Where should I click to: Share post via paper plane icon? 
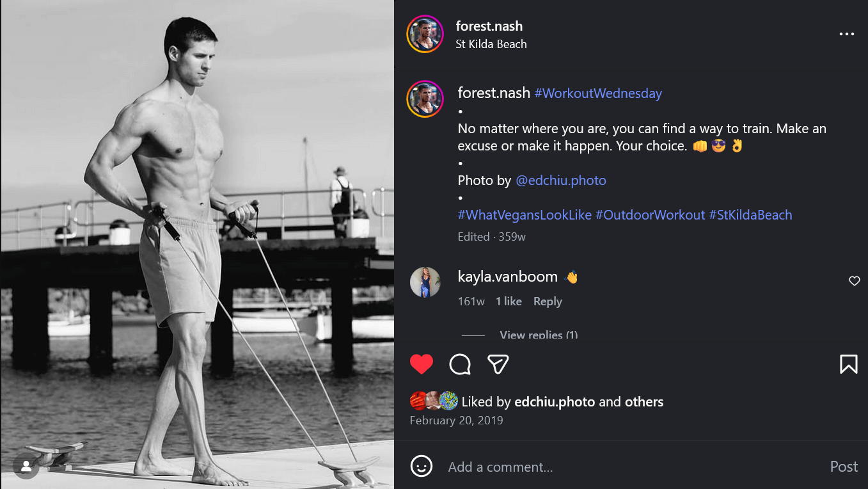tap(498, 364)
